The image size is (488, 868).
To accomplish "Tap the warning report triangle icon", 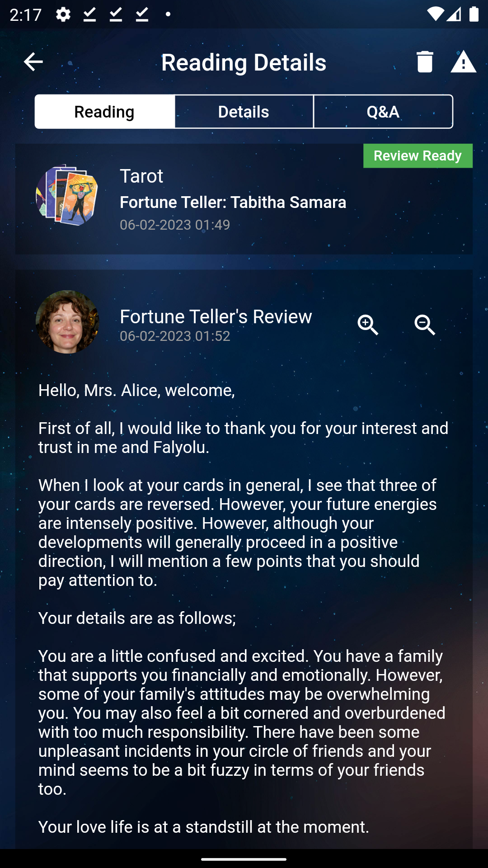I will coord(463,62).
